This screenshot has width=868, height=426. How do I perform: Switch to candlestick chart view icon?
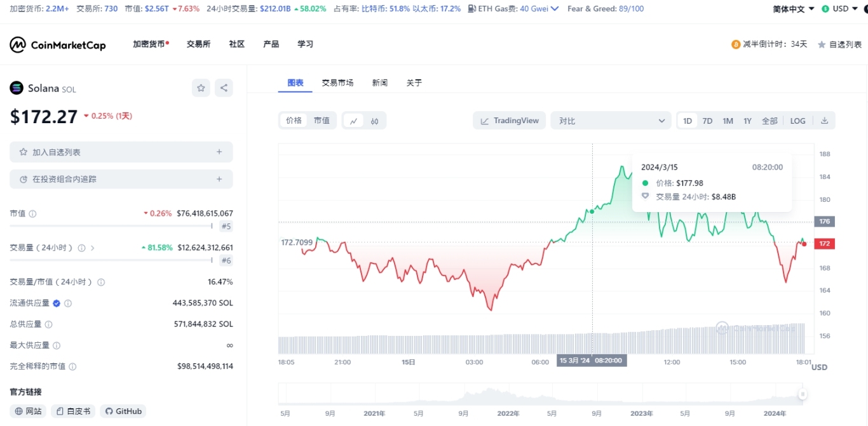pyautogui.click(x=375, y=121)
